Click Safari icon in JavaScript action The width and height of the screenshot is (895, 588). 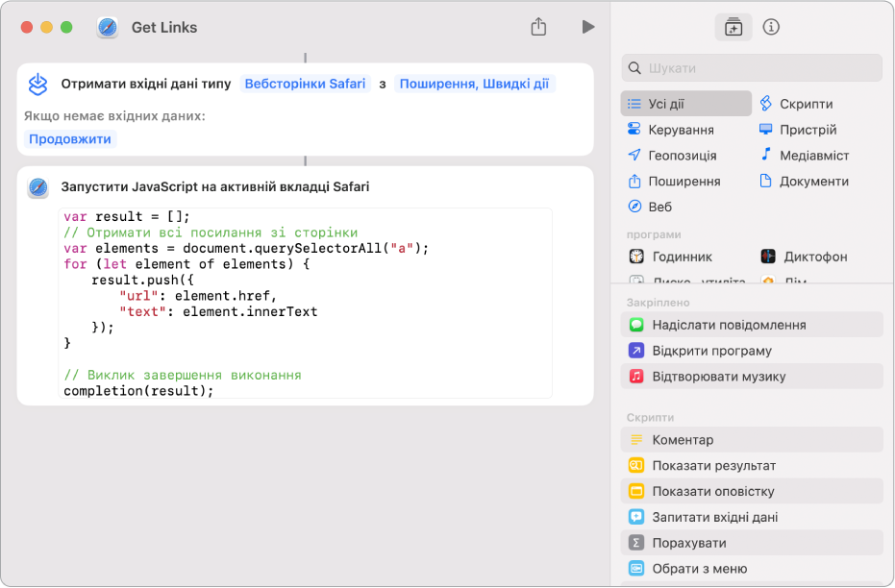point(38,187)
